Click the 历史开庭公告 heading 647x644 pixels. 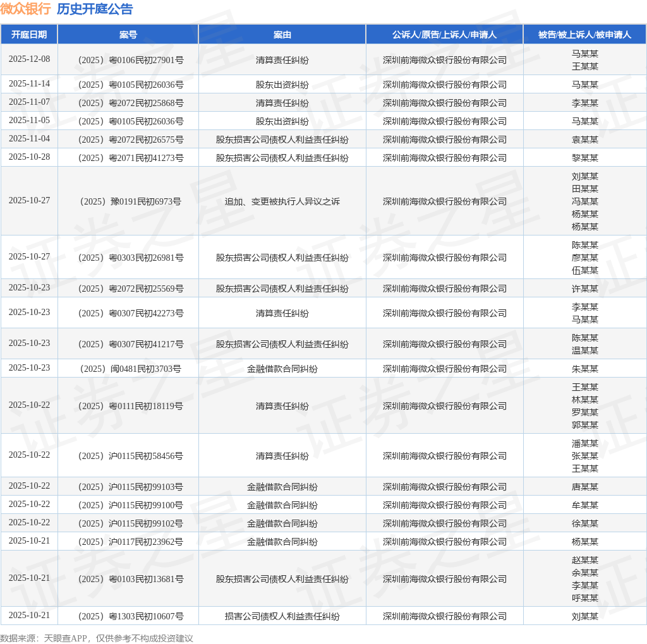tap(95, 9)
